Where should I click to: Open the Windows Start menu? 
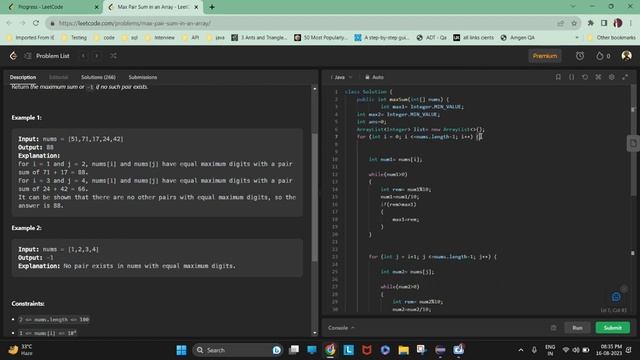click(181, 350)
